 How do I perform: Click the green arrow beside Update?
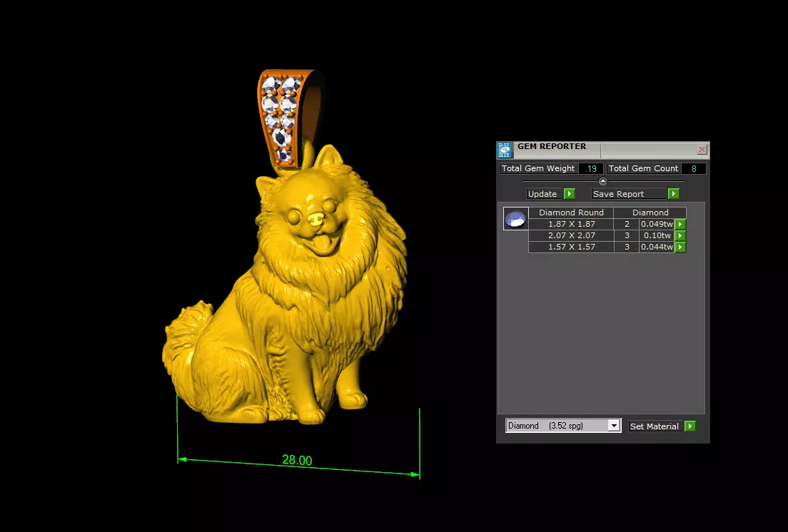pyautogui.click(x=570, y=194)
